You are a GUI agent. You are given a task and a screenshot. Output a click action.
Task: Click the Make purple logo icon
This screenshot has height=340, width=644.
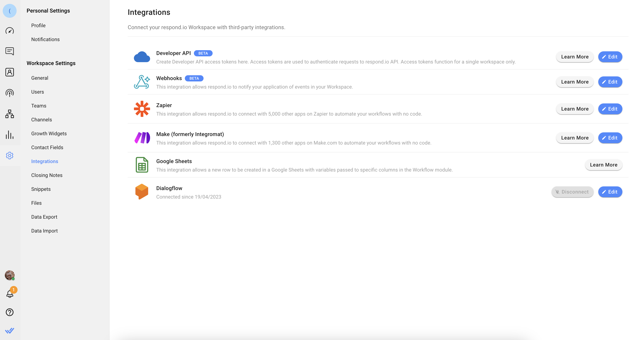coord(142,138)
